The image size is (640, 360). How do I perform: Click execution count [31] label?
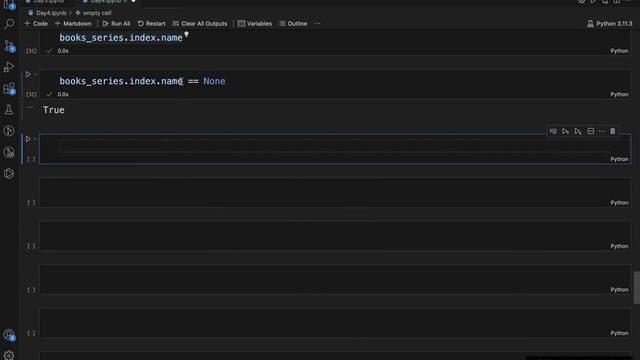tap(31, 51)
